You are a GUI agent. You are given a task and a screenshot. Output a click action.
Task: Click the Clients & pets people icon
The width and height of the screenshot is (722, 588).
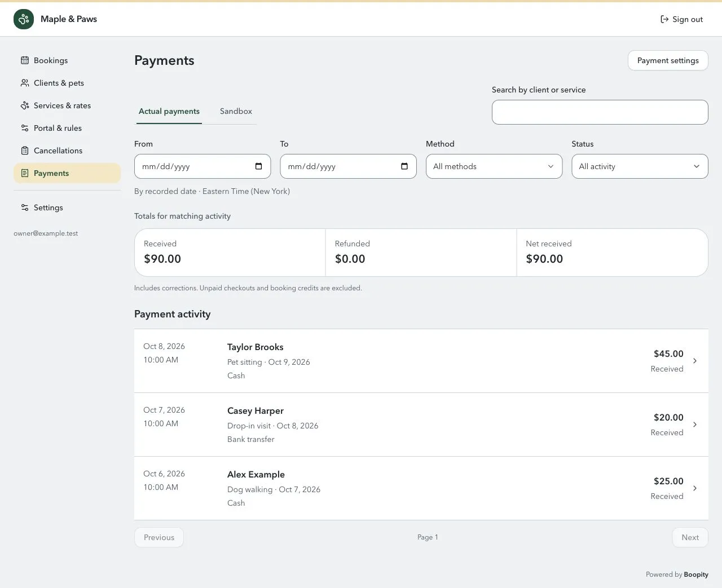[x=25, y=83]
